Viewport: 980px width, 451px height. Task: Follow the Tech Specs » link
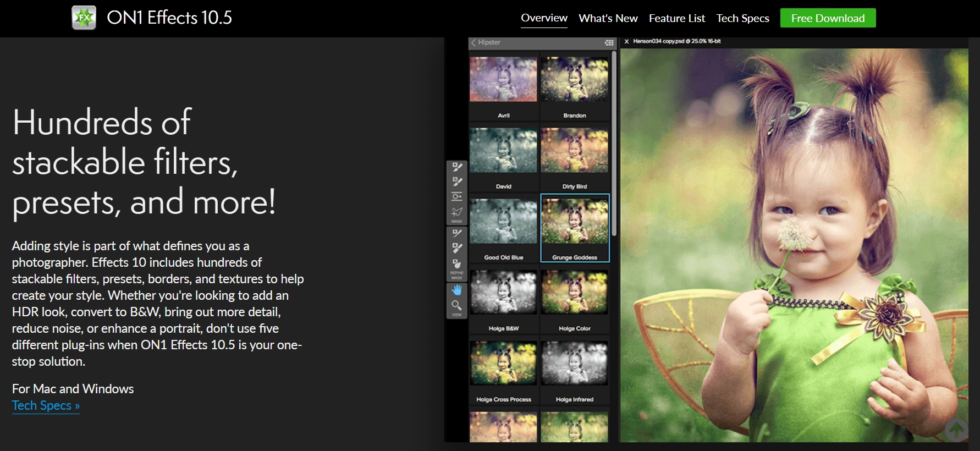click(46, 405)
